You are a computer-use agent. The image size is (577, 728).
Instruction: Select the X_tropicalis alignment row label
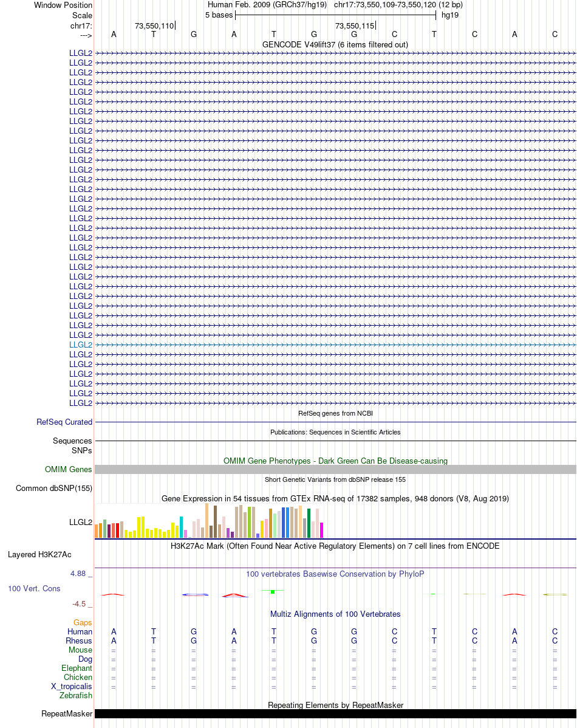(72, 687)
